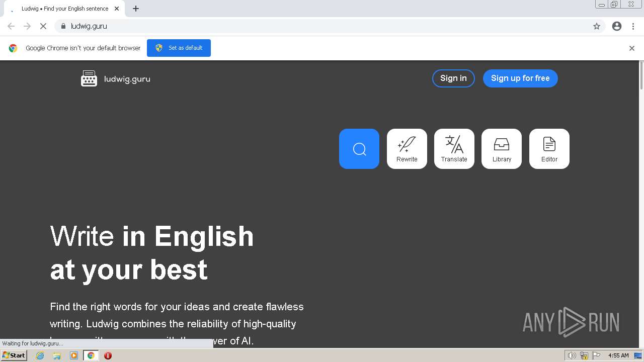
Task: Open the Translate tool
Action: click(454, 149)
